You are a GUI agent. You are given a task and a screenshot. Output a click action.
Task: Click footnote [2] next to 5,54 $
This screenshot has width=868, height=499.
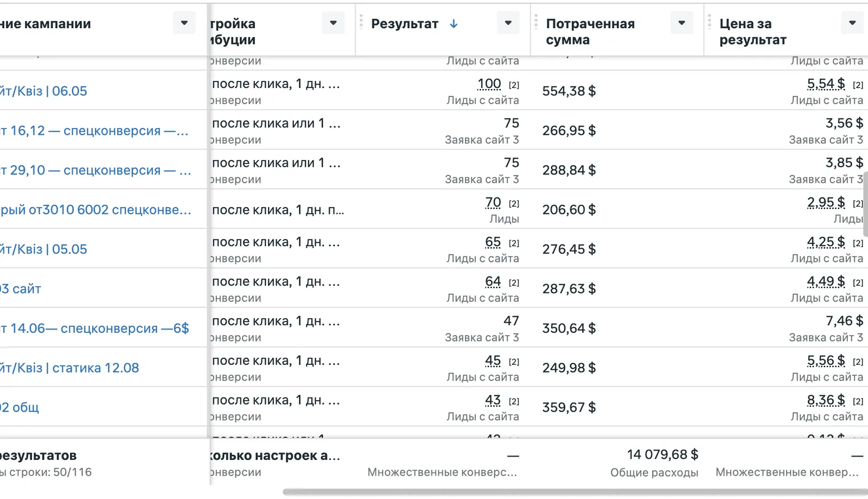point(858,85)
